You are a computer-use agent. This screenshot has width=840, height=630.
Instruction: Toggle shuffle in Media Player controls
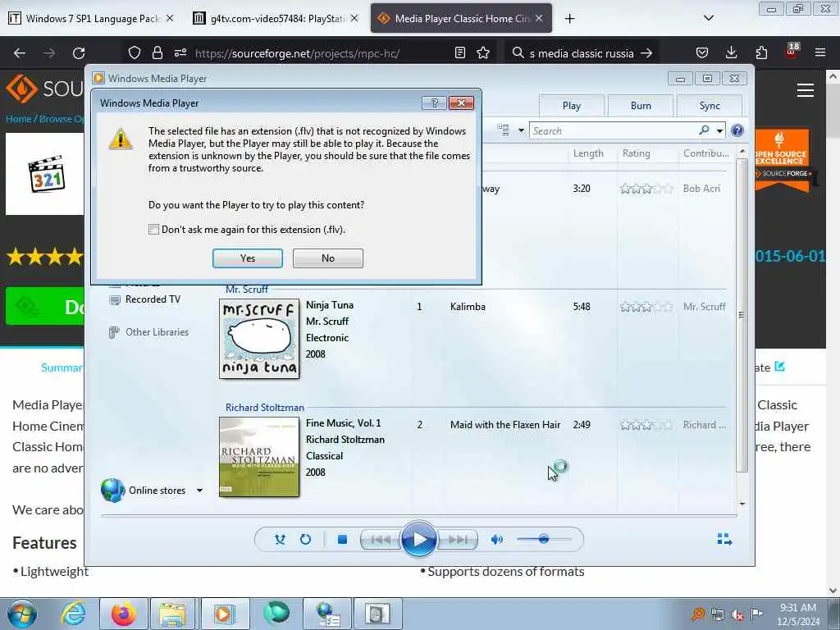[280, 540]
